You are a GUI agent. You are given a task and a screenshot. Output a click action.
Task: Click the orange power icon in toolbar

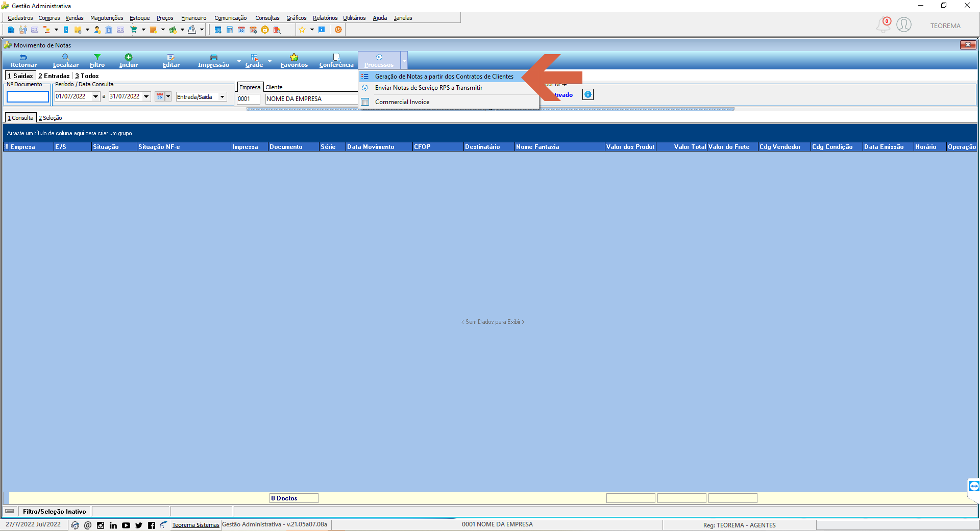click(338, 30)
